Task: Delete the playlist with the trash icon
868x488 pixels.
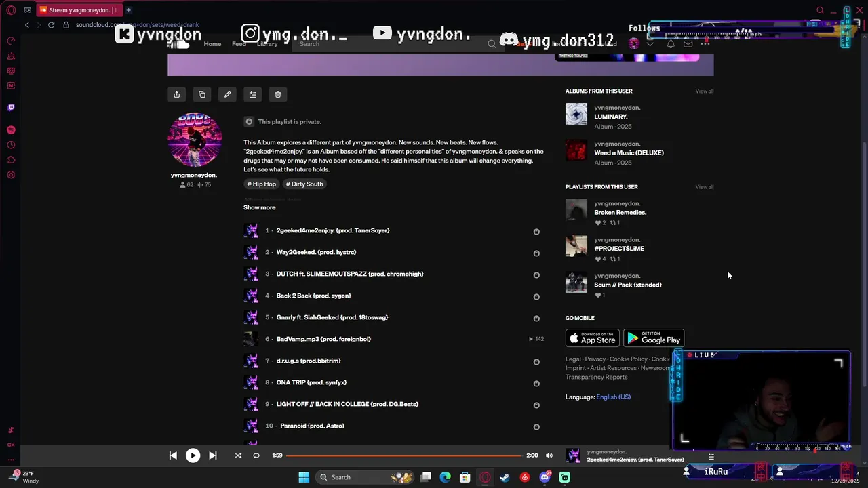Action: pos(277,94)
